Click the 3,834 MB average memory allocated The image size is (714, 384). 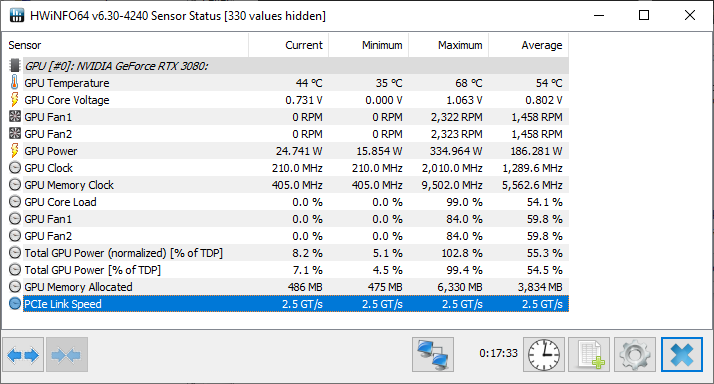540,287
